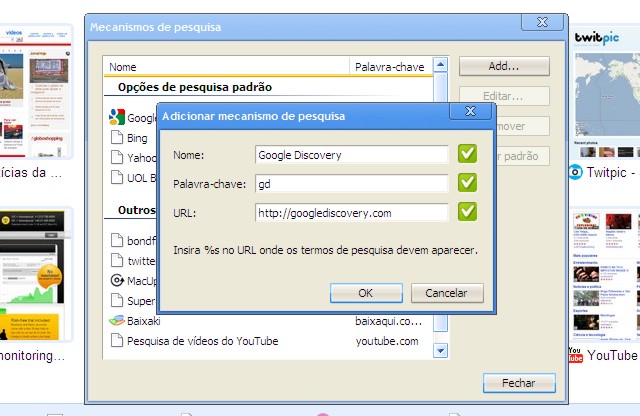Close the Adicionar mecanismo de pesquisa dialog
This screenshot has height=416, width=640.
click(x=470, y=111)
